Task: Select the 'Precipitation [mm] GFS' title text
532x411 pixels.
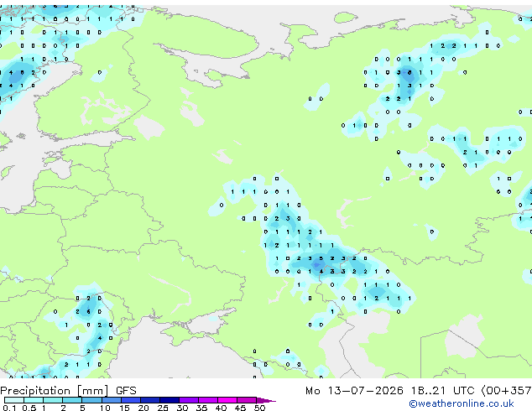Action: click(x=68, y=391)
